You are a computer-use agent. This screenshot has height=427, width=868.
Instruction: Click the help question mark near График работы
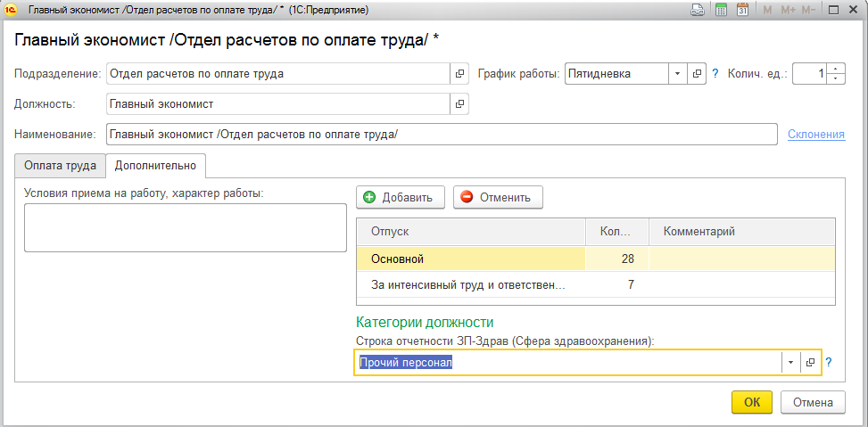715,74
